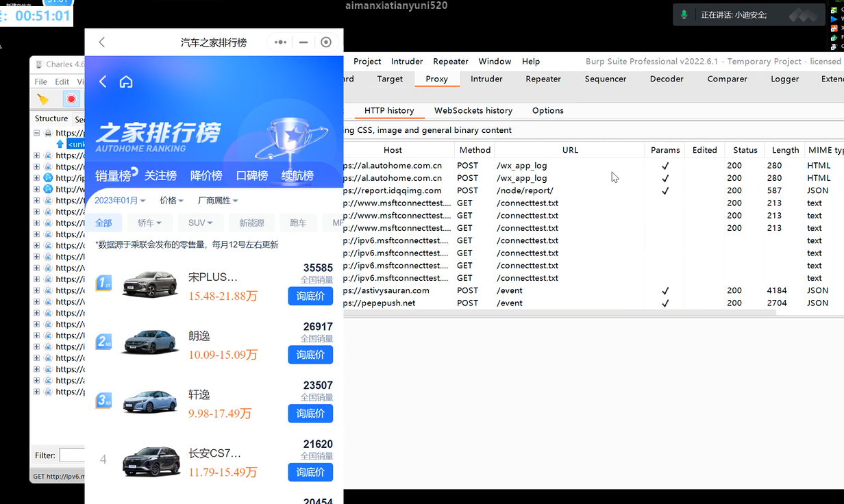Click the 2nd rank badge icon
Viewport: 844px width, 504px height.
[x=103, y=342]
